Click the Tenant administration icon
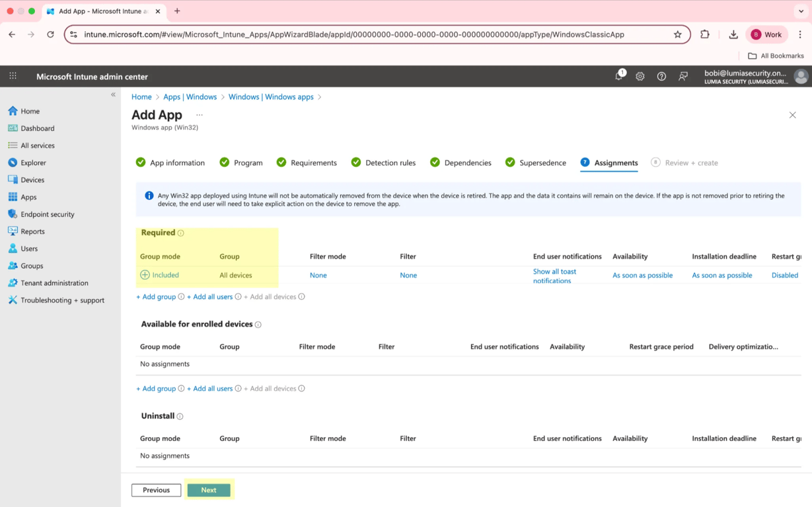The width and height of the screenshot is (812, 507). (13, 283)
